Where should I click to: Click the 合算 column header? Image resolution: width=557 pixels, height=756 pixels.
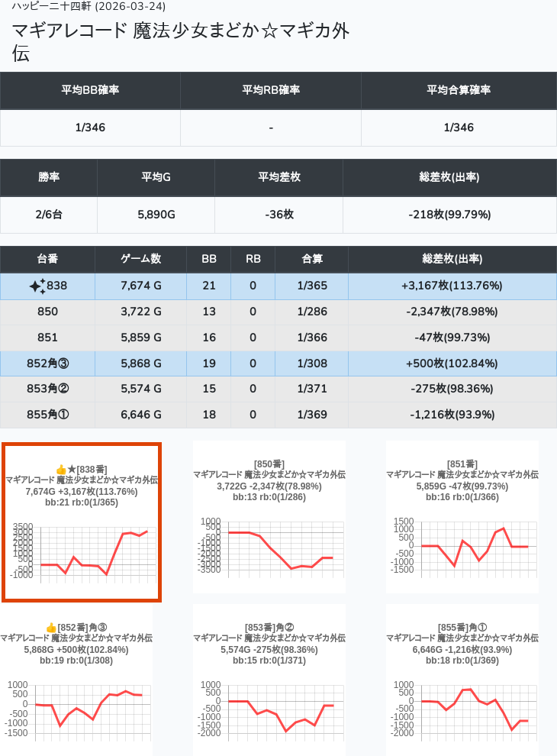pos(312,259)
